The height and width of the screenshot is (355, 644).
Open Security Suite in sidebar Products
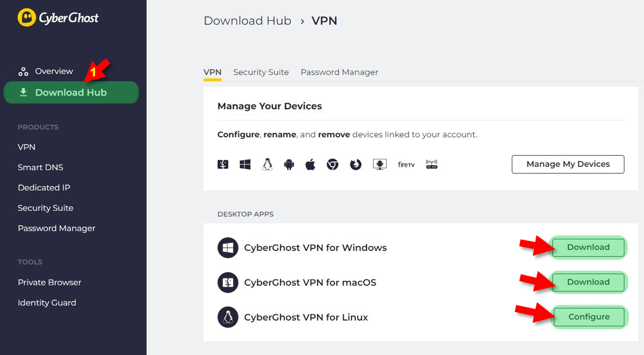coord(45,208)
